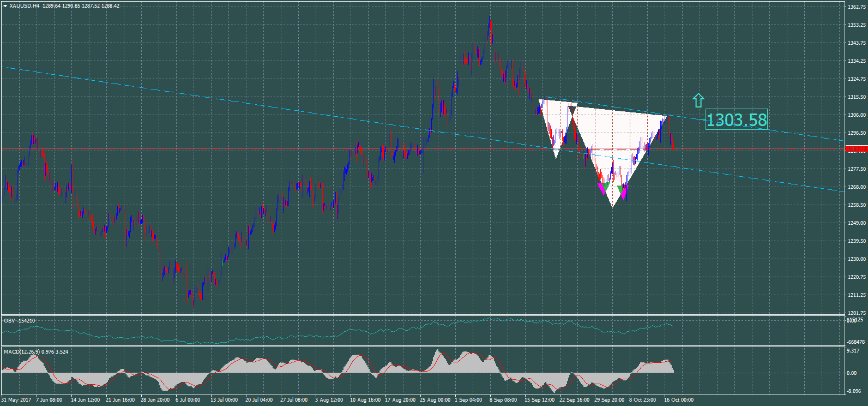
Task: Open the dropdown arrow beside XAUUSD,H4
Action: (x=5, y=6)
